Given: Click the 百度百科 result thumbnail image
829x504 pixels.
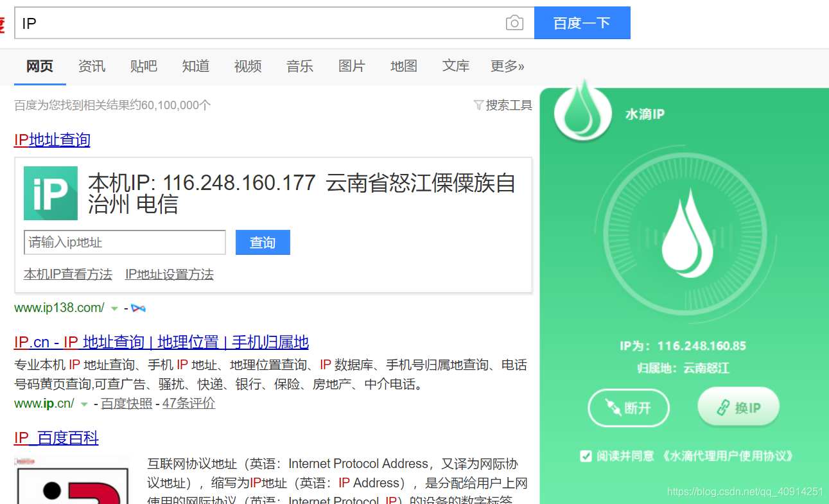Looking at the screenshot, I should 72,480.
